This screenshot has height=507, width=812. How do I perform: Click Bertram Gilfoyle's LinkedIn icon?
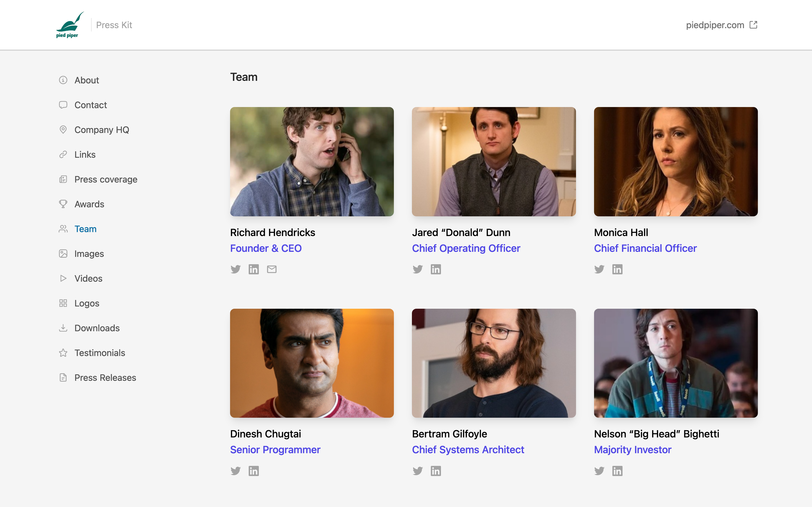pyautogui.click(x=436, y=471)
